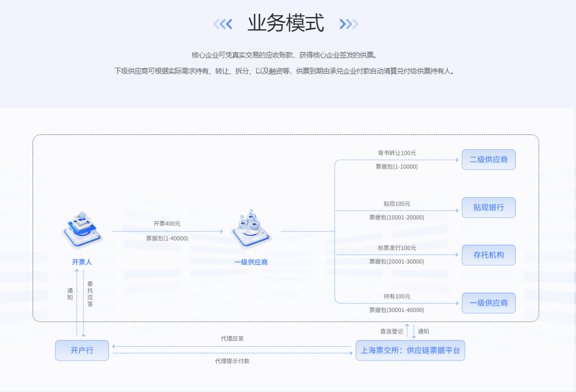This screenshot has height=392, width=576.
Task: Click 上海票交所：供应链票据平台 box
Action: [411, 350]
